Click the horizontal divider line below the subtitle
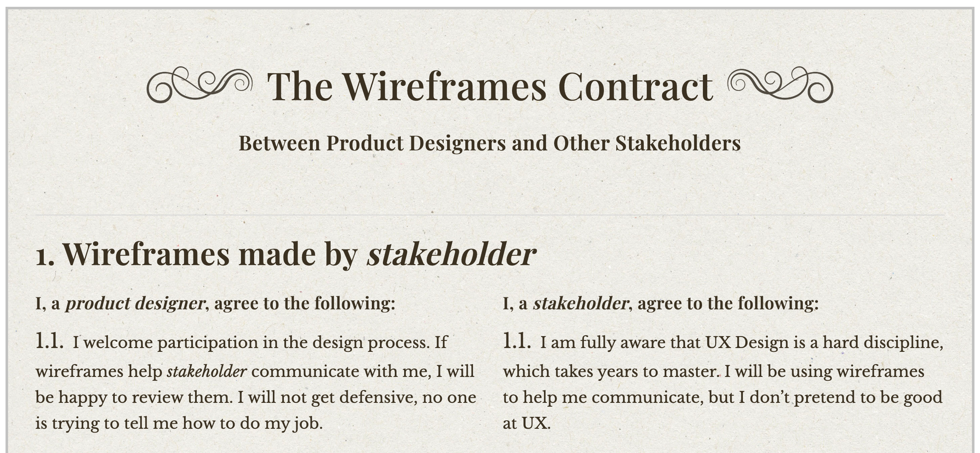980x453 pixels. pos(490,215)
